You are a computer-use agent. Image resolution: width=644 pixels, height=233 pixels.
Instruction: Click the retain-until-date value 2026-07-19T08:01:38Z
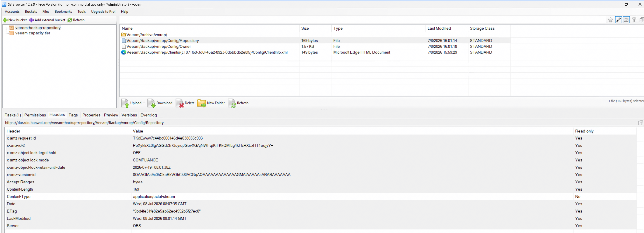(151, 167)
